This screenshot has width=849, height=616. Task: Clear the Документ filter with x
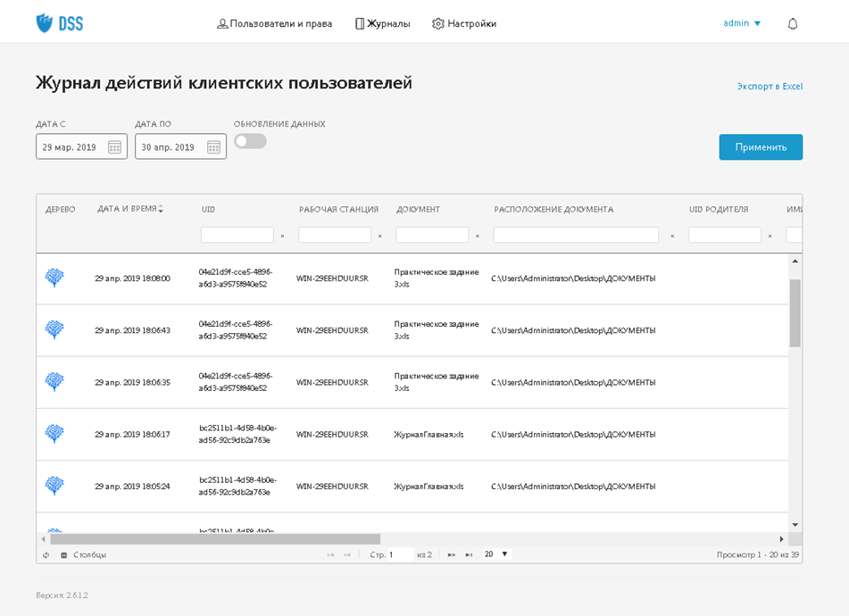pyautogui.click(x=478, y=236)
